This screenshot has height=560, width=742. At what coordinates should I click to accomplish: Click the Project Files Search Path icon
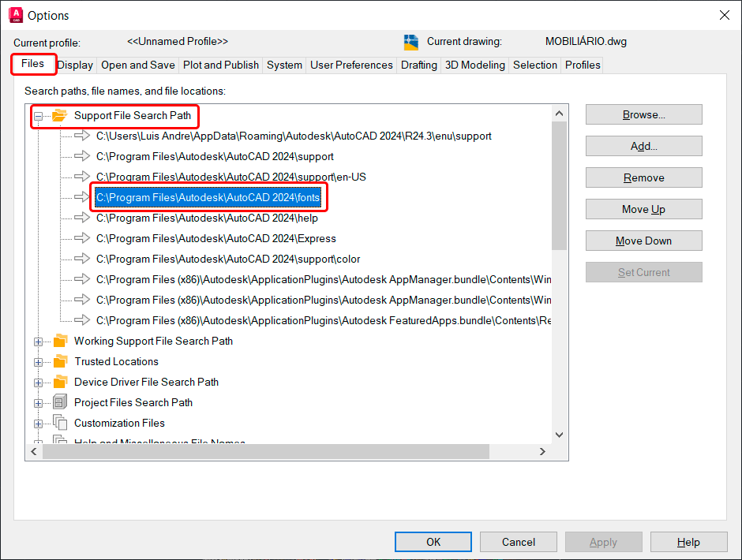[60, 403]
